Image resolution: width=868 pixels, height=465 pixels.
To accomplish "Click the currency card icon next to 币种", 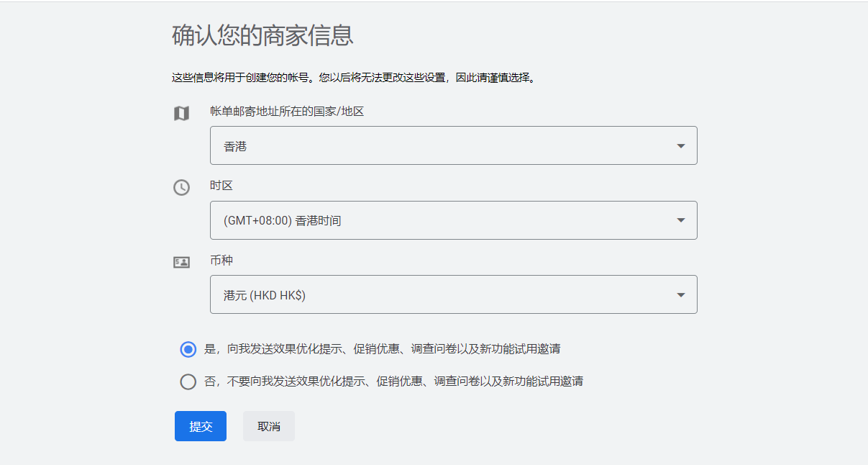I will [181, 263].
